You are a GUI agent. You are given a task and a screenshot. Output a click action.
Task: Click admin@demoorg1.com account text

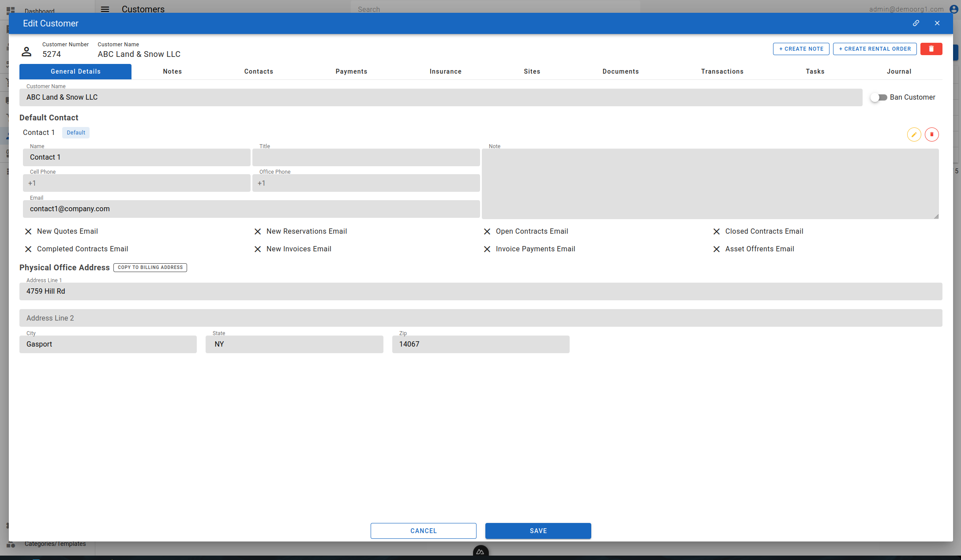tap(906, 9)
